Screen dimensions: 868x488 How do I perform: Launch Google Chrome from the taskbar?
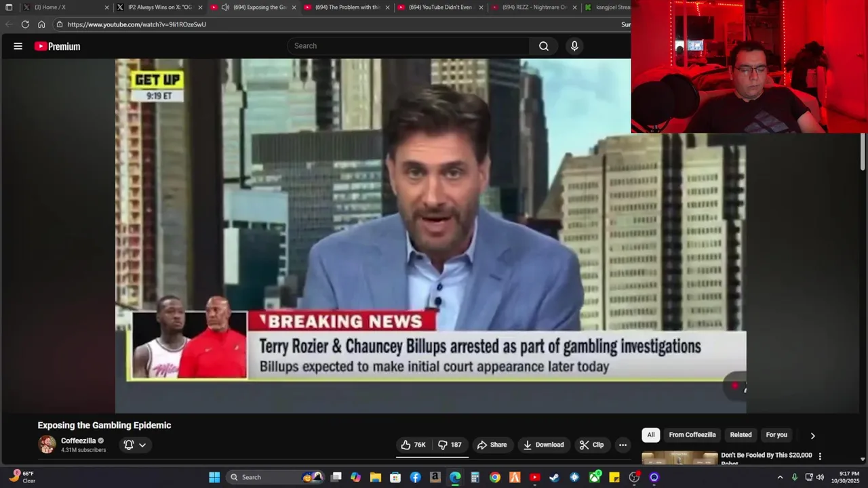pos(495,477)
